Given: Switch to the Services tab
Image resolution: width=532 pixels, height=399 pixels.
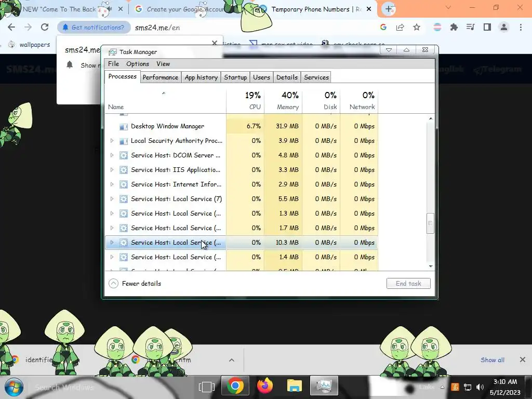Looking at the screenshot, I should 316,77.
